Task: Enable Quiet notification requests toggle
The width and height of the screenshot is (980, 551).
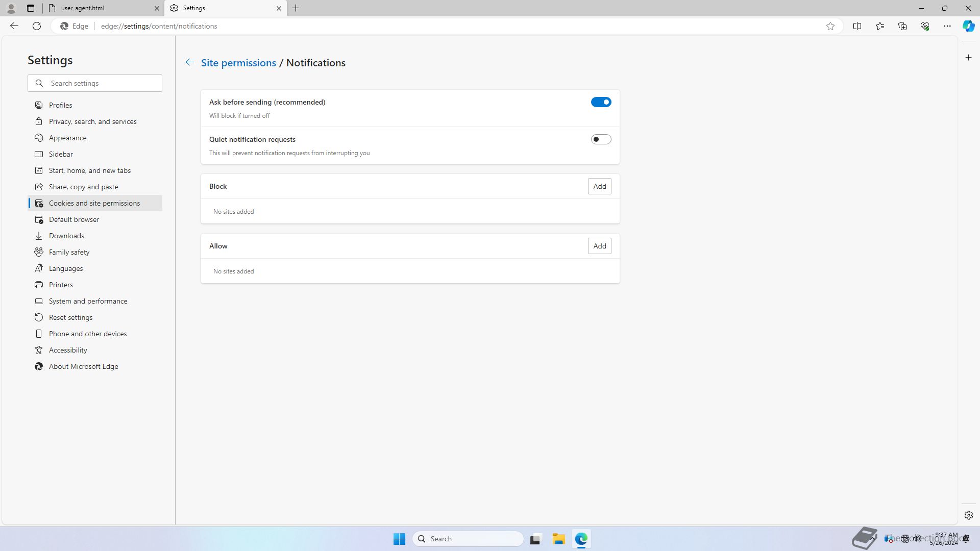Action: coord(601,139)
